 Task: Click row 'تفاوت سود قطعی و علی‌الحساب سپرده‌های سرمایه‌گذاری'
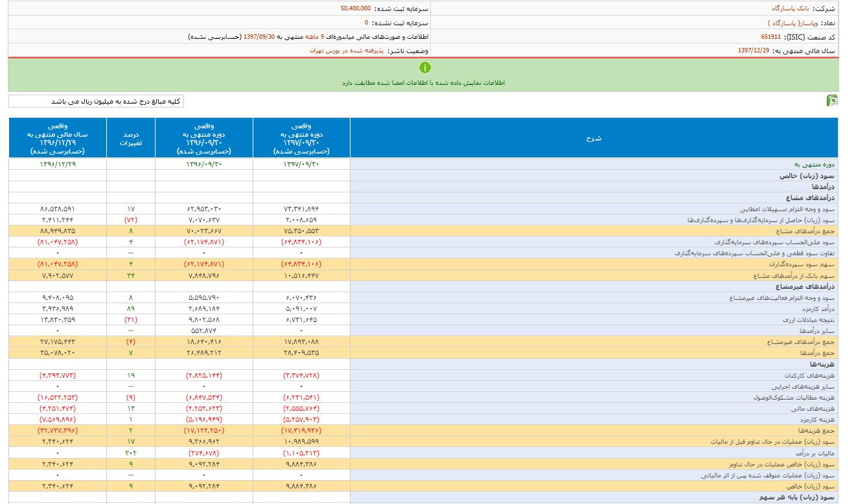click(x=424, y=253)
